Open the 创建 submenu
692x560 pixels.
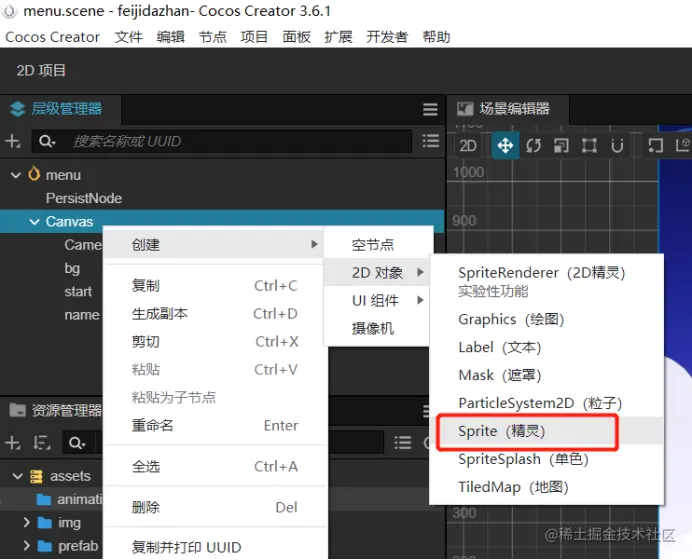[x=213, y=244]
